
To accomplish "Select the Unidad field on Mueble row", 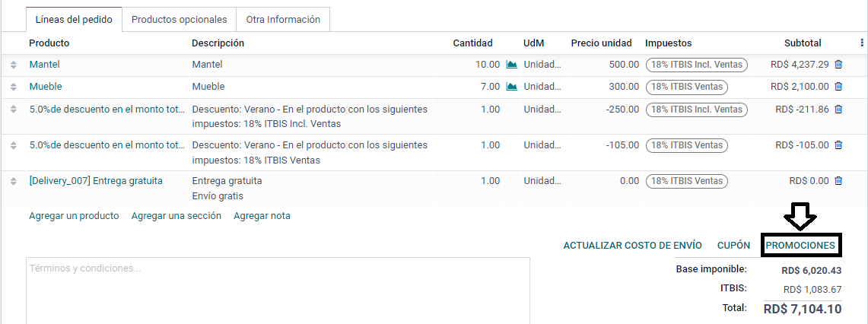I will [542, 87].
